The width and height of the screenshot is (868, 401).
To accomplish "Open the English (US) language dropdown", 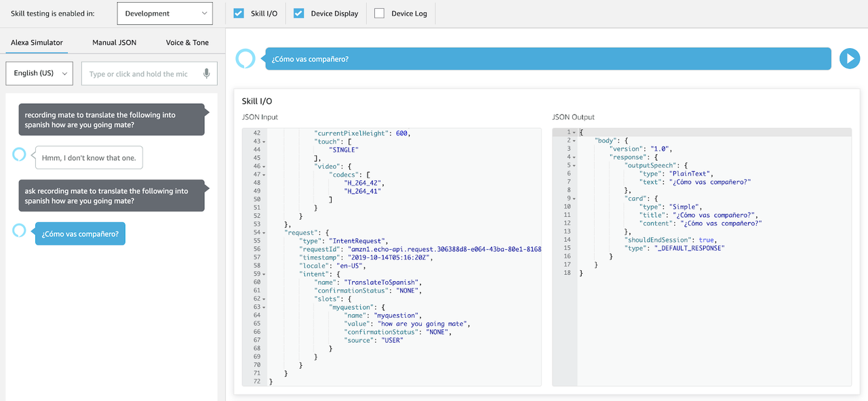I will point(39,73).
